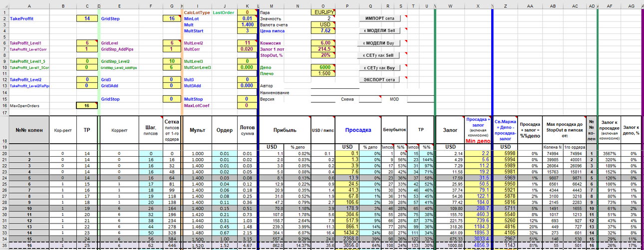Click the TakeProffit_Level1Corr label

[x=29, y=49]
